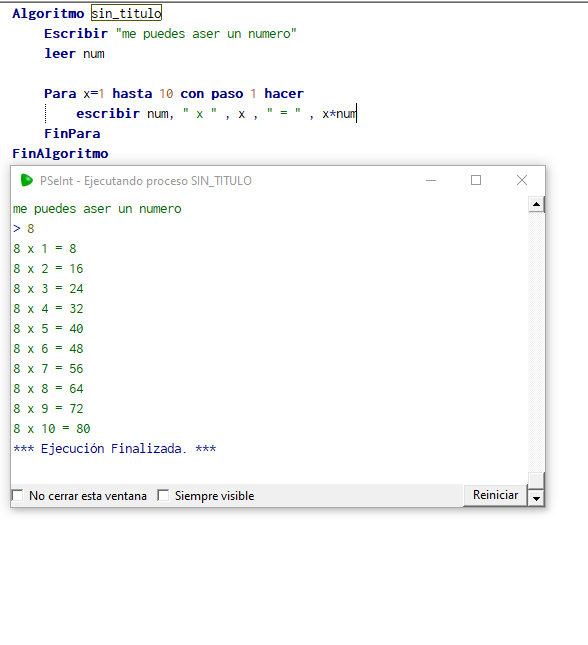Click the input value 8 line

(x=23, y=228)
